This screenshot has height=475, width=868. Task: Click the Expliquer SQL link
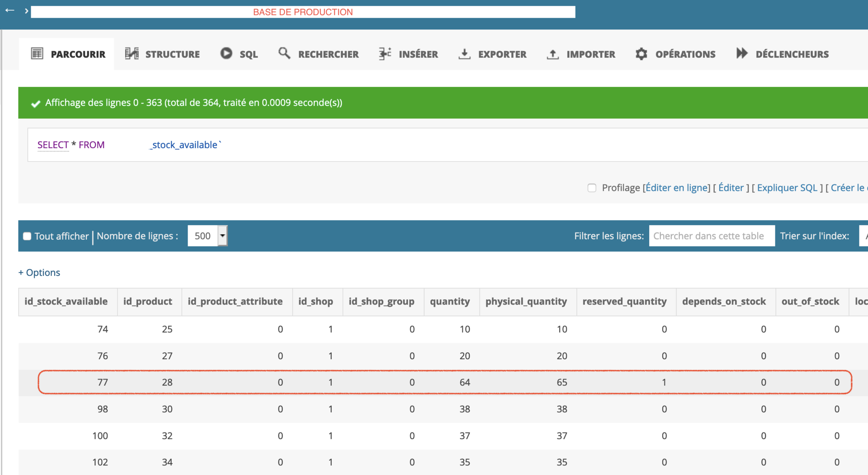[787, 188]
